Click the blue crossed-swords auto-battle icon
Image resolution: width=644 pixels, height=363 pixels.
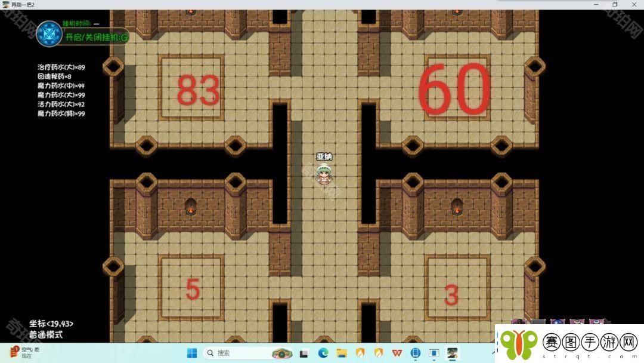(x=49, y=34)
